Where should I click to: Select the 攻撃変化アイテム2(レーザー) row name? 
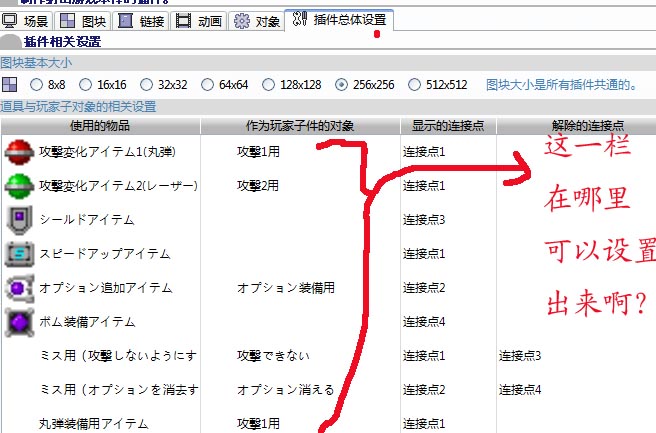pyautogui.click(x=118, y=186)
